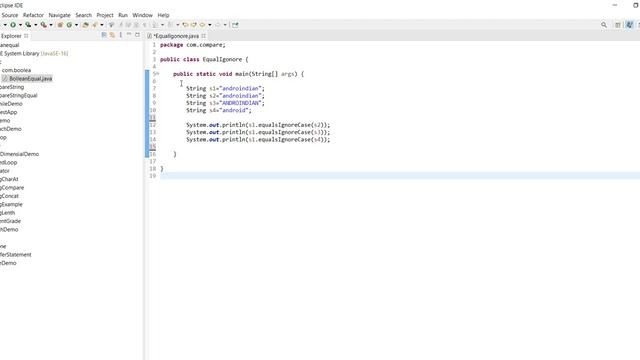The height and width of the screenshot is (360, 640).
Task: Place cursor on empty line 19 in editor
Action: click(x=400, y=176)
